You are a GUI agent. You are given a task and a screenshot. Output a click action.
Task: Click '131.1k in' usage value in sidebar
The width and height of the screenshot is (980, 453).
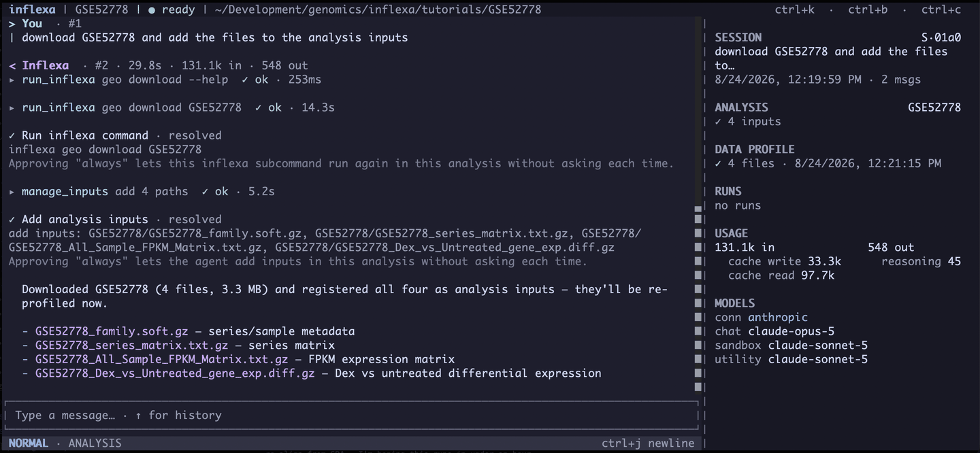click(x=745, y=247)
